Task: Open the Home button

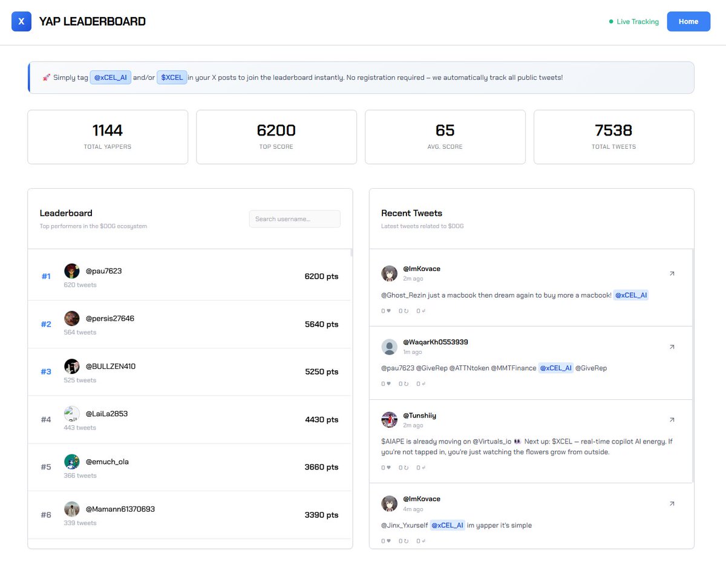Action: tap(688, 22)
